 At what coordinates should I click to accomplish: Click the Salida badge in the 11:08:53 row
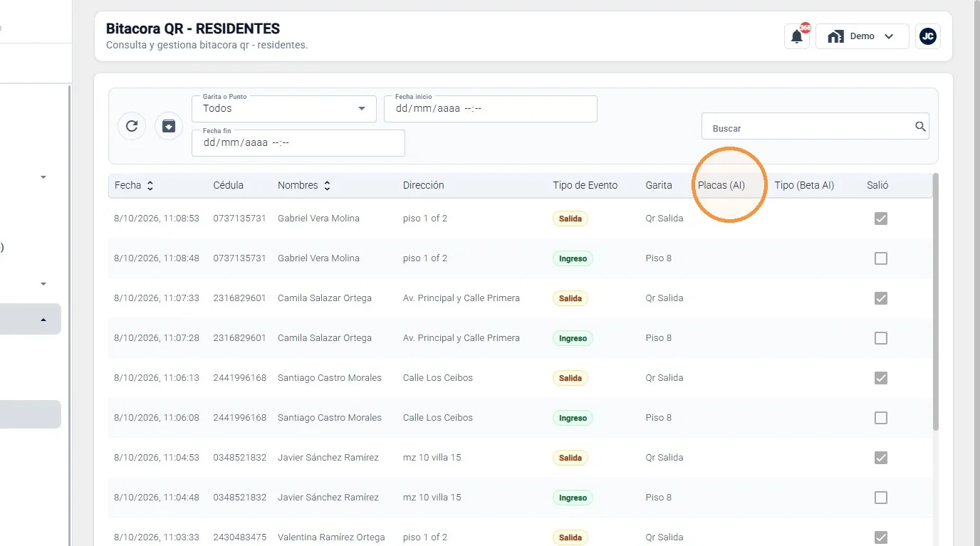570,219
